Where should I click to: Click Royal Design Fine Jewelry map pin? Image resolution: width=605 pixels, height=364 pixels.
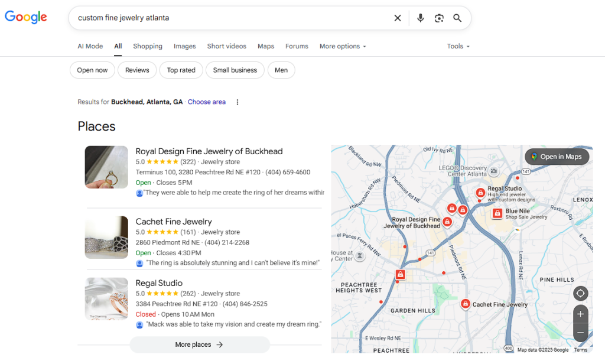tap(447, 222)
